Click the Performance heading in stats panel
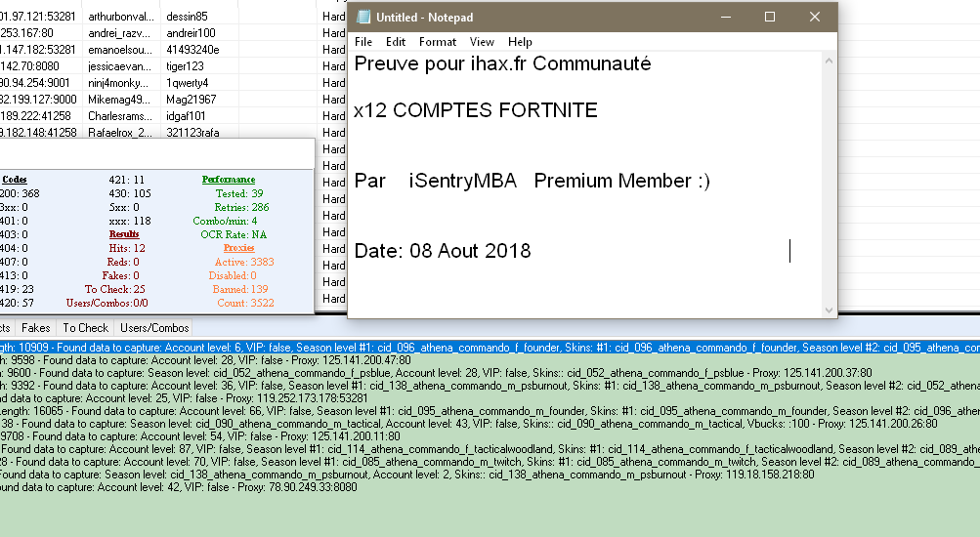980x537 pixels. coord(229,180)
